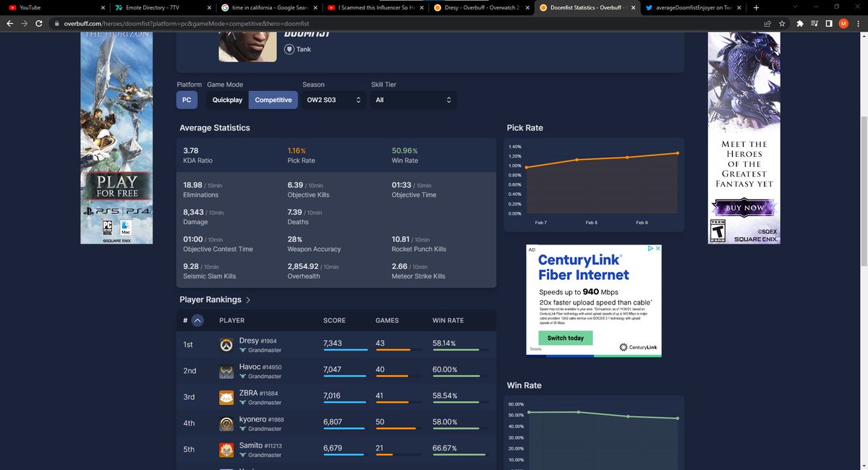Expand Player Rankings with the chevron
This screenshot has height=470, width=868.
point(248,299)
